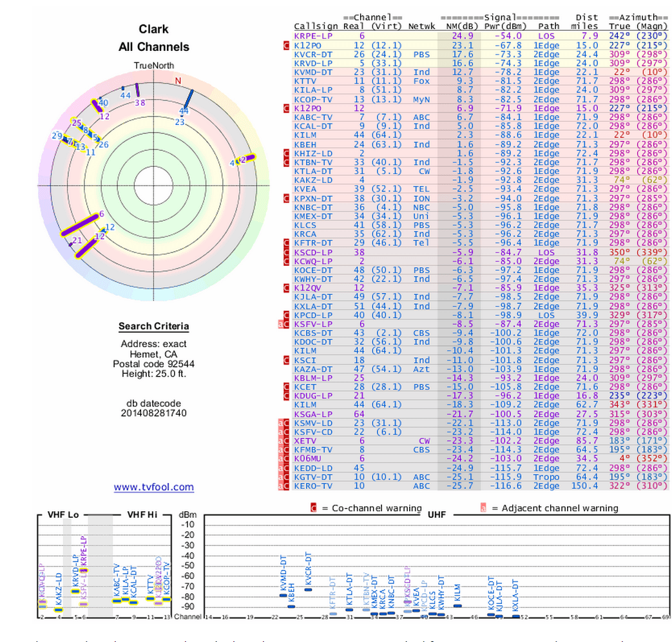Open the KABC-TV station entry

point(313,117)
